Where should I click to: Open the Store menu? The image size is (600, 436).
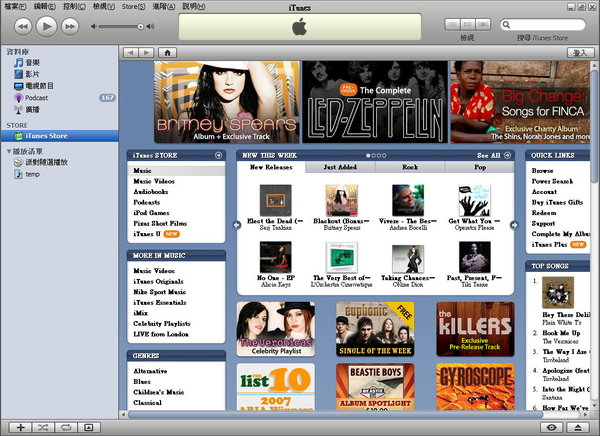tap(134, 7)
